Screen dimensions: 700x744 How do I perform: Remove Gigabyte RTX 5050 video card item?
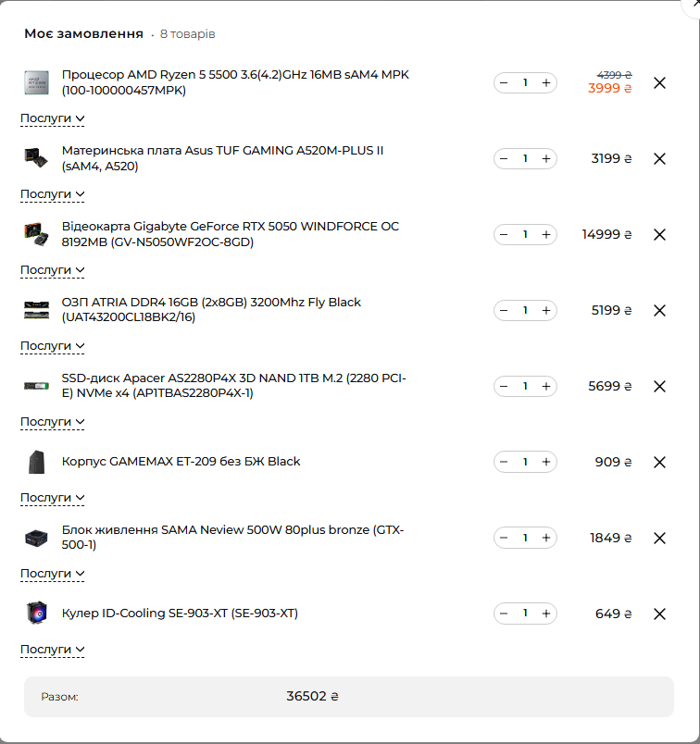659,235
